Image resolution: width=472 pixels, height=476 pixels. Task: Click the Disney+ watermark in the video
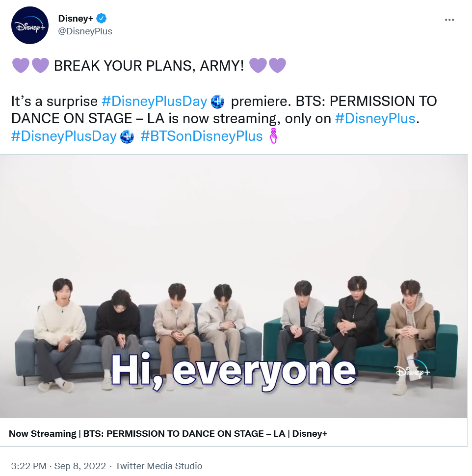tap(412, 370)
